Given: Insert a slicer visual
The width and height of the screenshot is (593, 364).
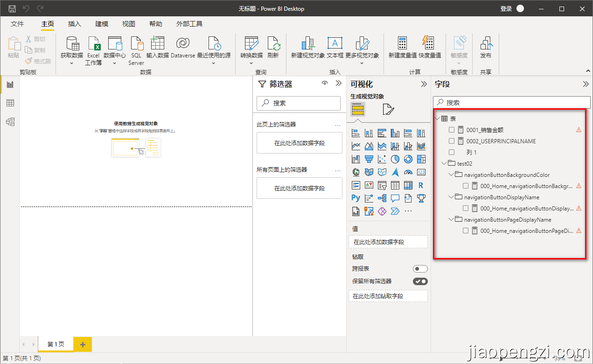Looking at the screenshot, I should [382, 185].
